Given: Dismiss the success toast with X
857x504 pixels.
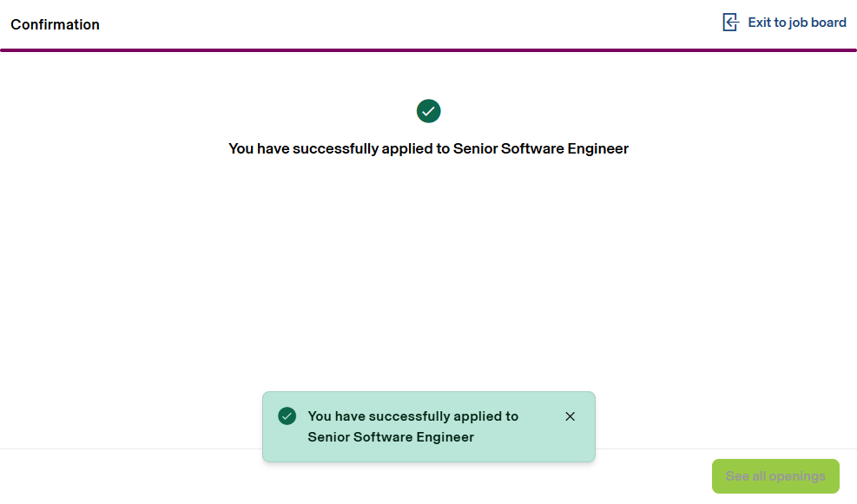Looking at the screenshot, I should point(570,416).
